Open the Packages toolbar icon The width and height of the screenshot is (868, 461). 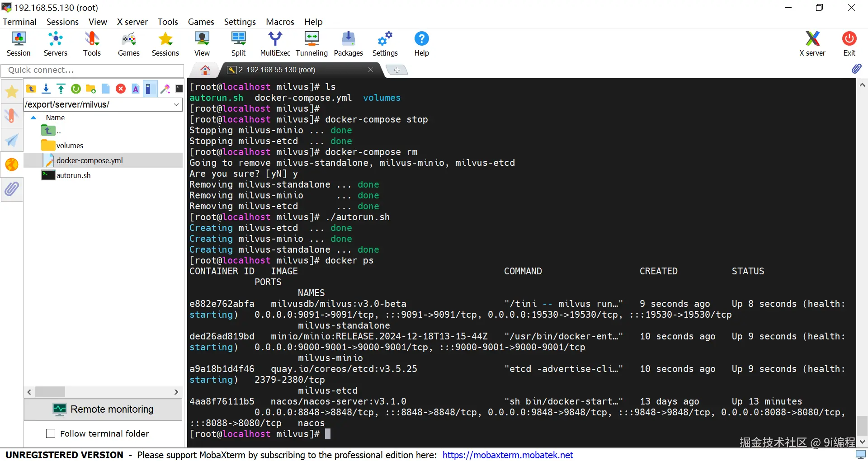click(348, 44)
